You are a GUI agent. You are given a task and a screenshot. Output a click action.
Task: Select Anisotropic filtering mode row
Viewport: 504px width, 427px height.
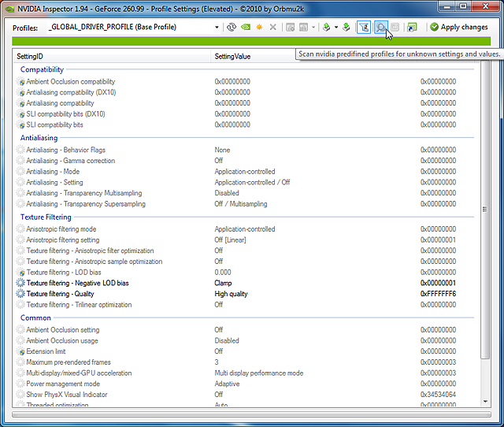[x=244, y=229]
